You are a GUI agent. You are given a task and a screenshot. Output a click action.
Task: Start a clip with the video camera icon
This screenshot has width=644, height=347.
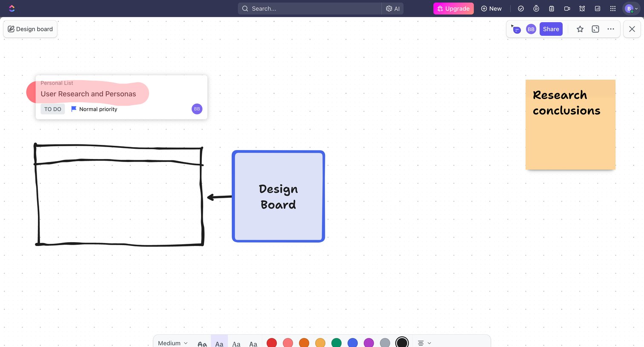567,9
